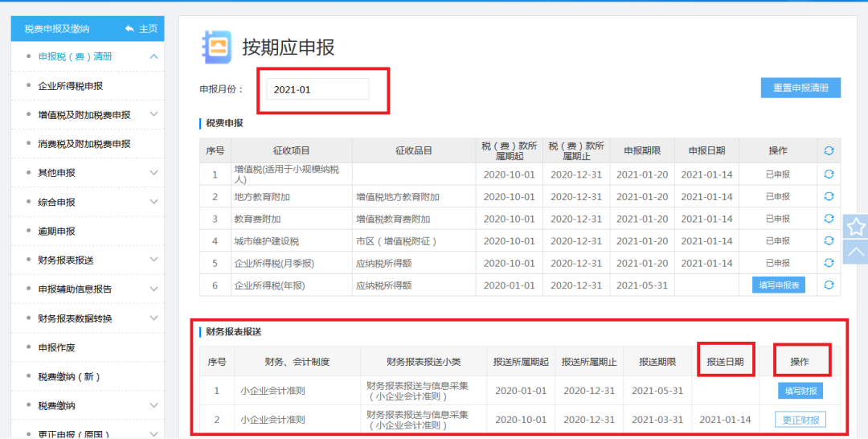This screenshot has width=868, height=439.
Task: Click the 征收项目 column header
Action: [x=291, y=150]
